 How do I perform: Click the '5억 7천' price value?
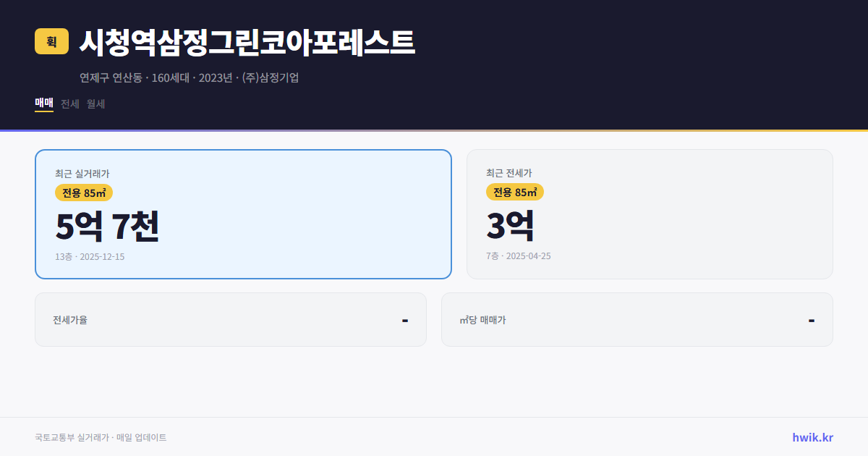(x=107, y=227)
